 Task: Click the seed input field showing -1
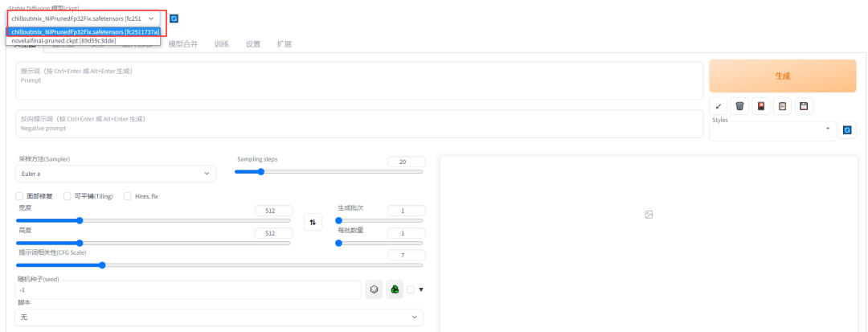(x=188, y=289)
